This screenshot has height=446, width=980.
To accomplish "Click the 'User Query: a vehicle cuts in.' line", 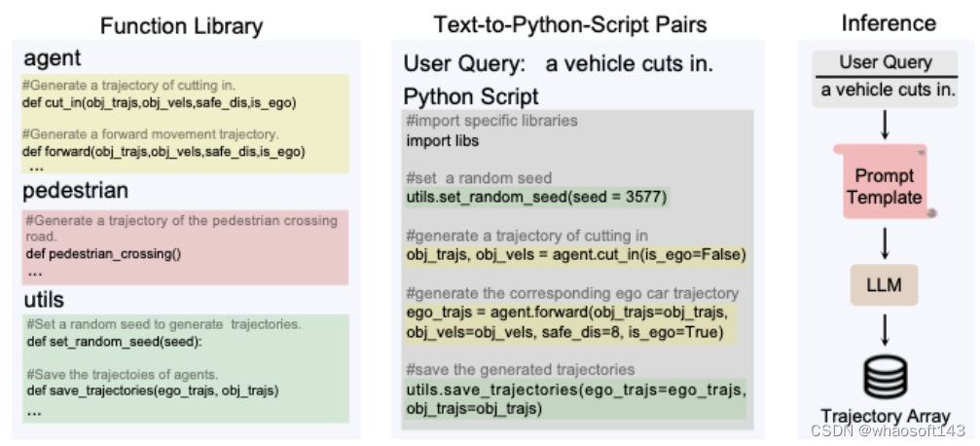I will (x=559, y=64).
